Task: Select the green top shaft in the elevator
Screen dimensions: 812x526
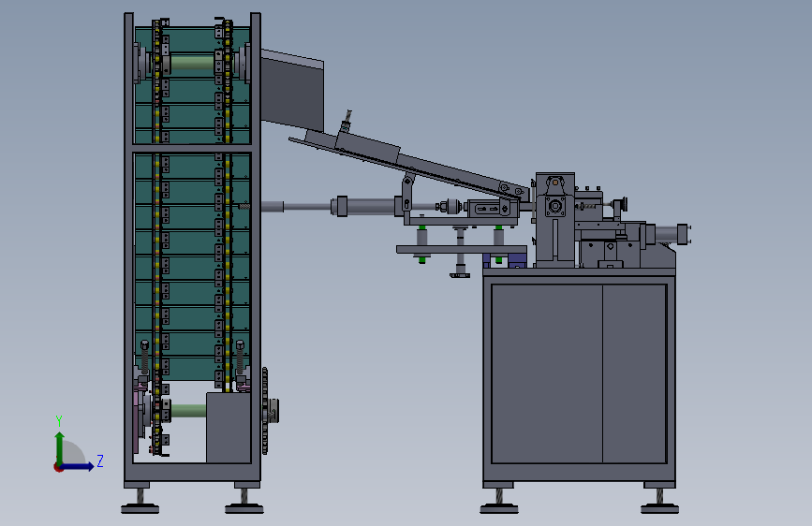Action: pyautogui.click(x=192, y=63)
